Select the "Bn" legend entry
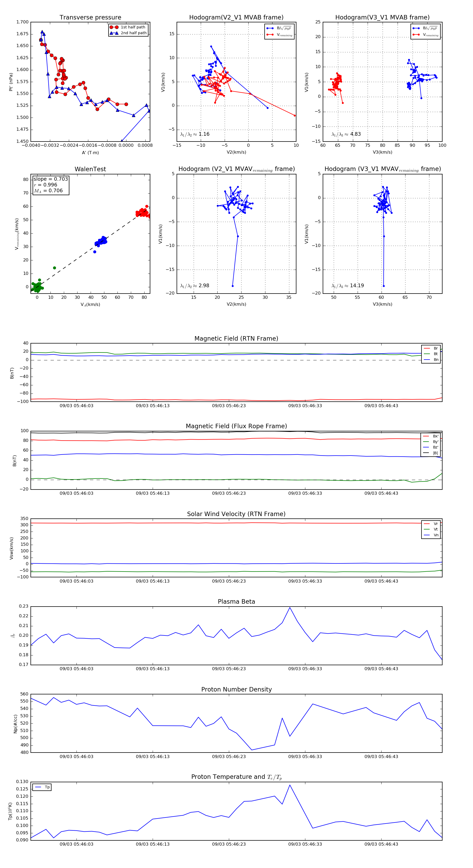 coord(431,360)
